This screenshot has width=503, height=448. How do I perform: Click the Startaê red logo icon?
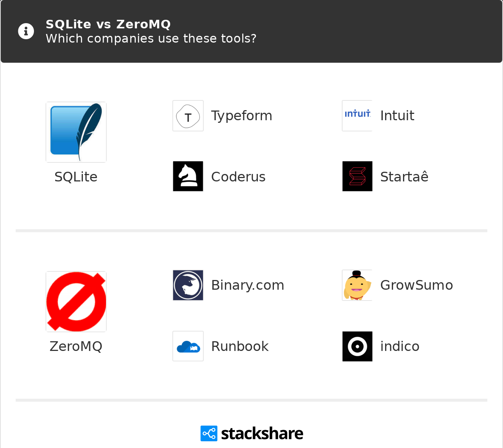coord(357,176)
